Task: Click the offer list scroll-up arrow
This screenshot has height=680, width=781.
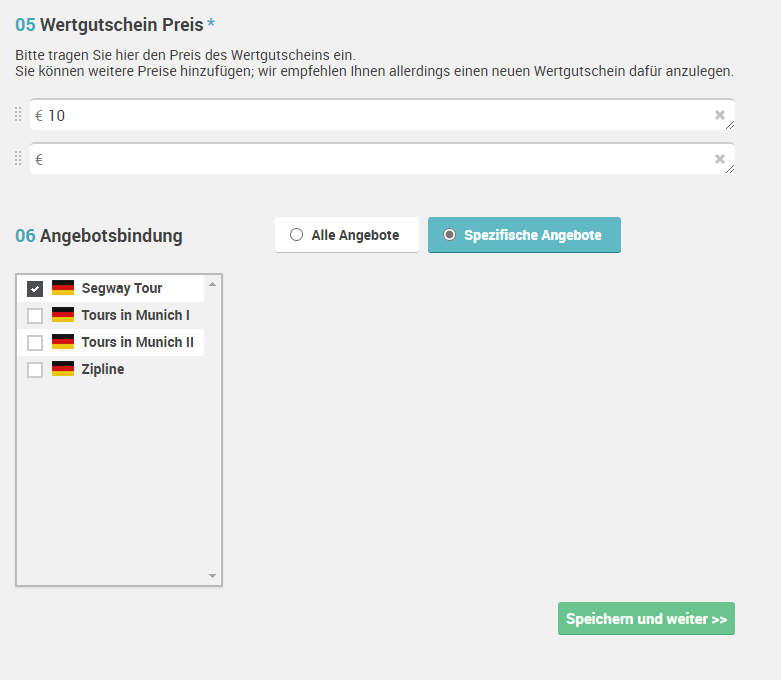Action: point(213,284)
